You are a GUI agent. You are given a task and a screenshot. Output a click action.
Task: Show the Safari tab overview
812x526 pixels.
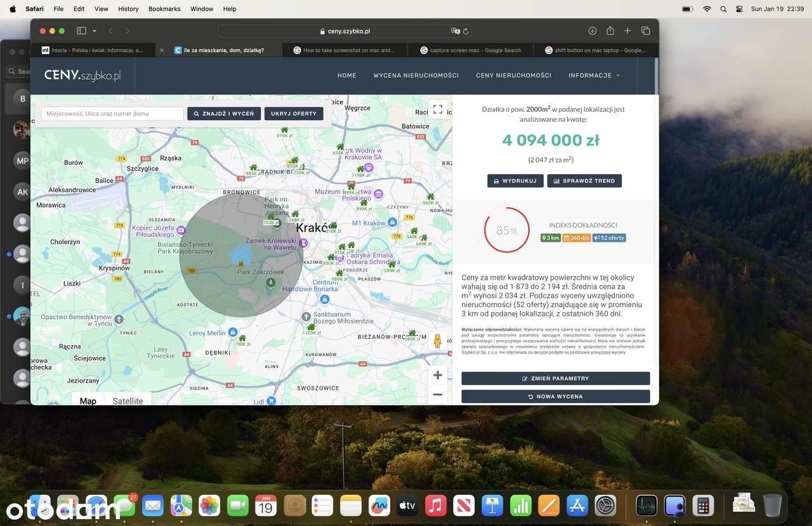(646, 30)
